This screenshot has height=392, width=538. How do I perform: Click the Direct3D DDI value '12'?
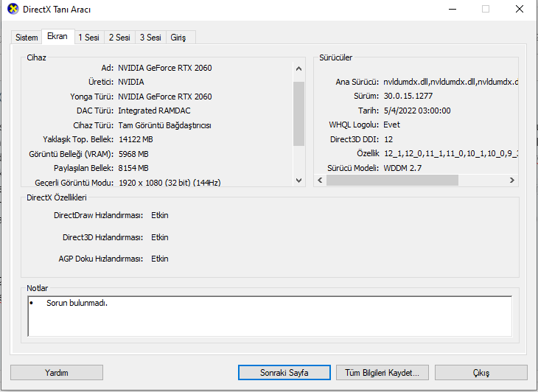pyautogui.click(x=388, y=139)
